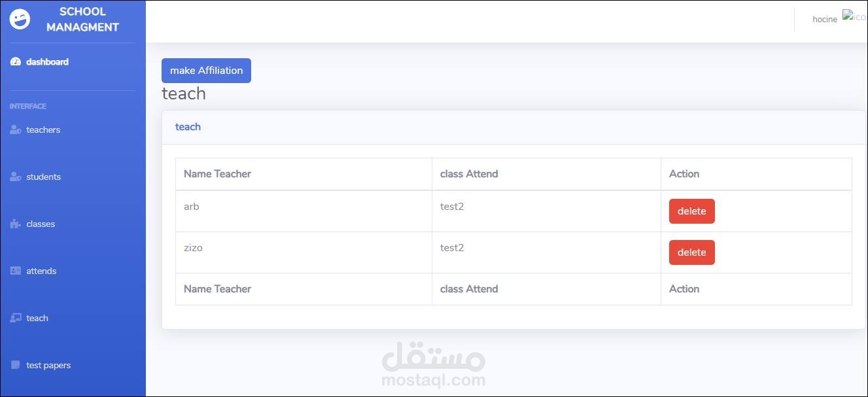Viewport: 868px width, 397px height.
Task: Click the classes puzzle piece icon
Action: pyautogui.click(x=16, y=224)
